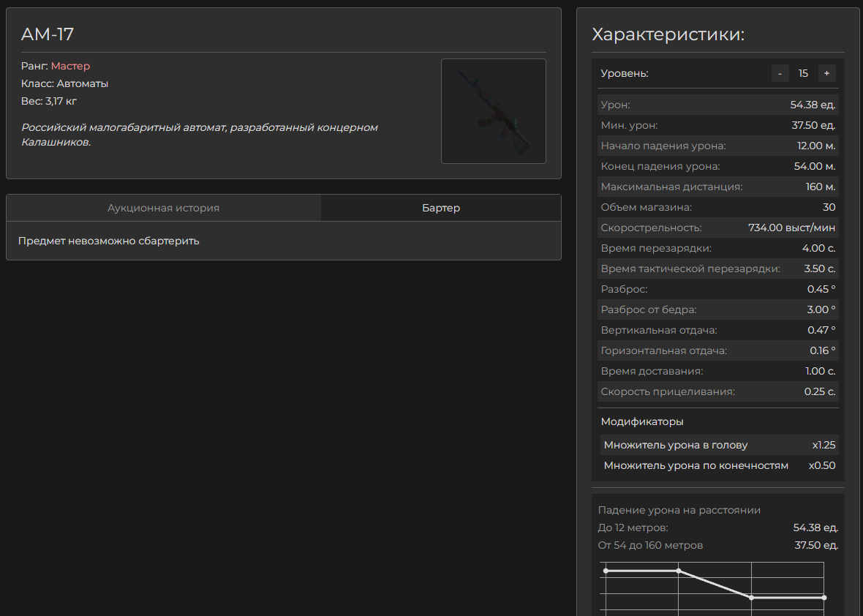
Task: Click the level value 15
Action: tap(803, 73)
